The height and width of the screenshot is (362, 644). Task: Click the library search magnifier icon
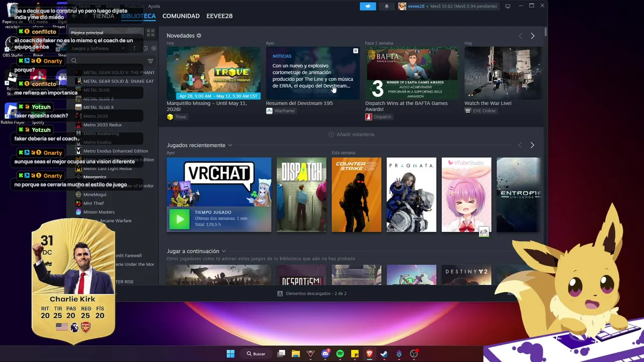(74, 61)
